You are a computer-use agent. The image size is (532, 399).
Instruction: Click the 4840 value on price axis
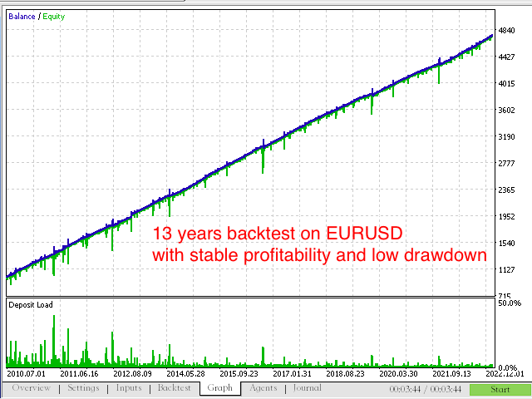[x=507, y=33]
